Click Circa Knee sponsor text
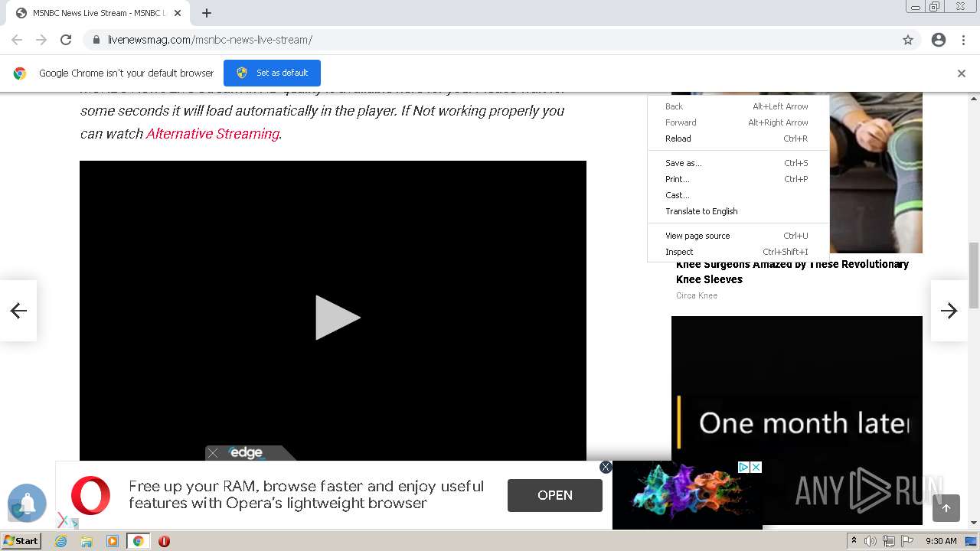The height and width of the screenshot is (551, 980). [x=697, y=295]
